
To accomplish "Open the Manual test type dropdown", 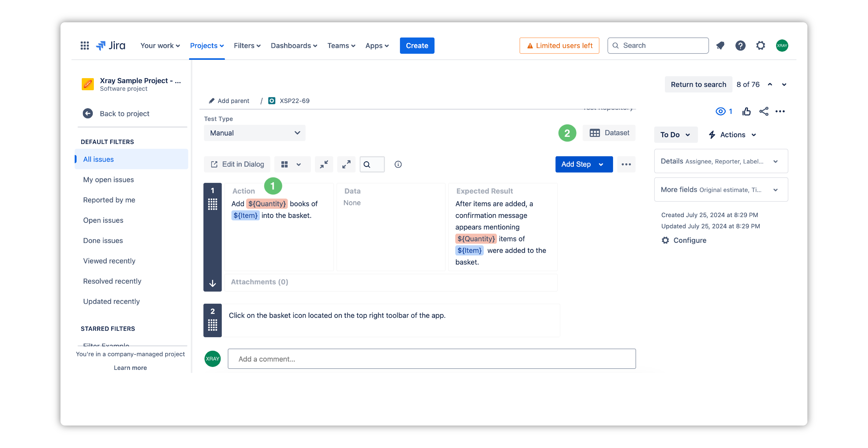I will click(254, 133).
